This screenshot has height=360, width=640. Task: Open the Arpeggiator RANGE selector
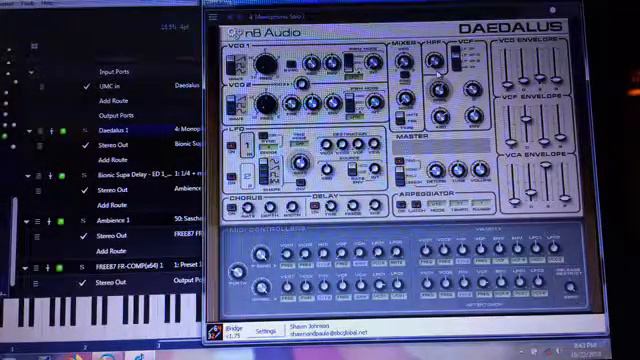click(x=481, y=202)
